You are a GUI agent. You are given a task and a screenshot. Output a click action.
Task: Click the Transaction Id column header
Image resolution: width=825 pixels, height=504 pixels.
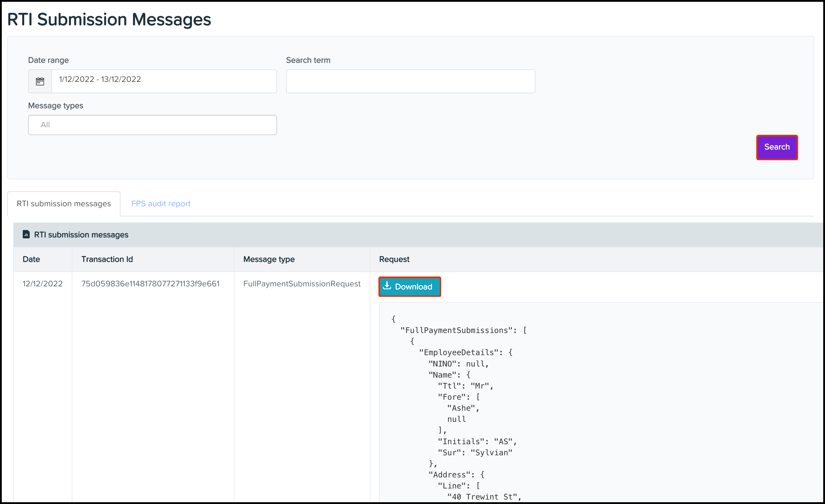107,259
